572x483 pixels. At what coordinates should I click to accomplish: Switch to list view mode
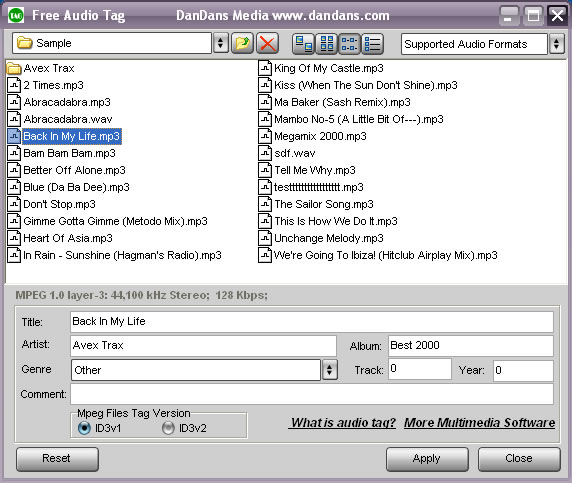349,44
